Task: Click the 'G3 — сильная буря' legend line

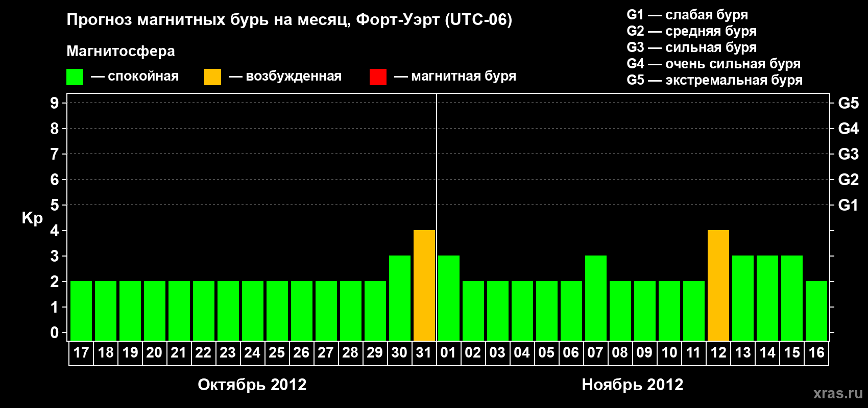Action: pyautogui.click(x=692, y=47)
